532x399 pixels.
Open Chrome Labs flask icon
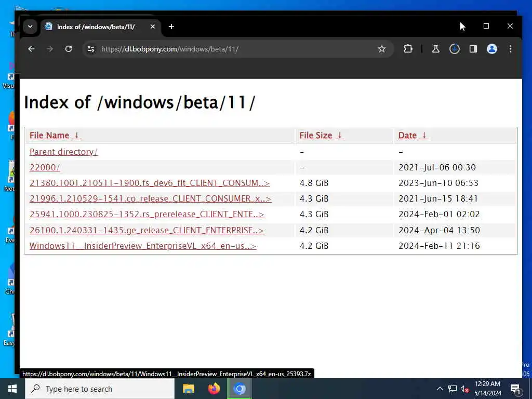(436, 49)
